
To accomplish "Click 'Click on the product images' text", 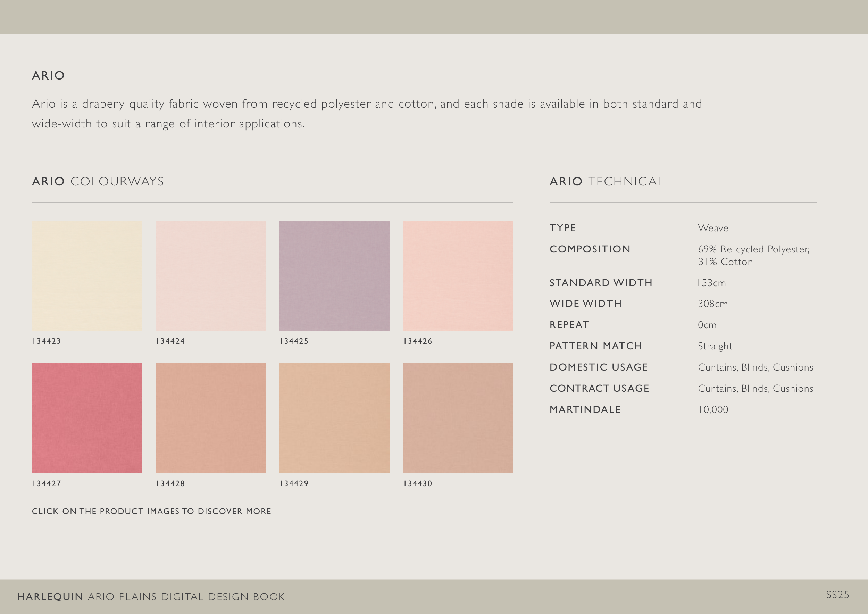I will pyautogui.click(x=151, y=511).
